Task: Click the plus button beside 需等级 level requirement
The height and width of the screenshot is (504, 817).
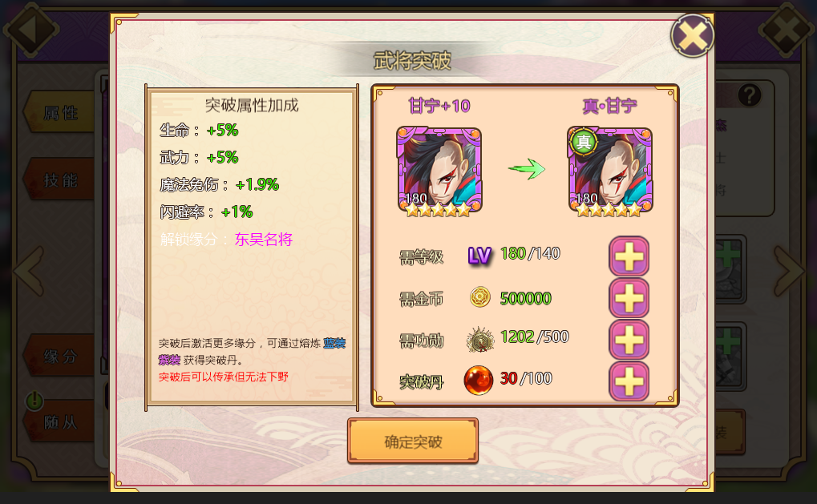Action: point(629,256)
